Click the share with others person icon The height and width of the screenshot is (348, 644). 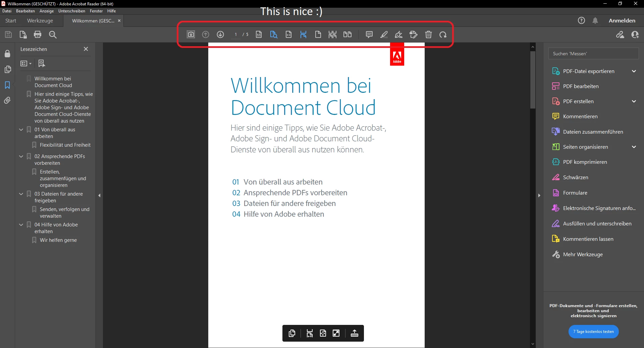pos(635,34)
